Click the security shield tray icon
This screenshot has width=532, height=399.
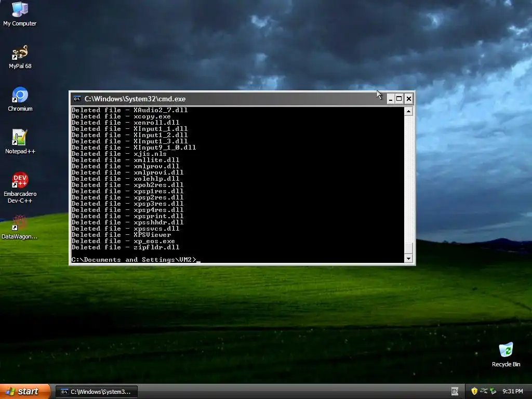pos(474,391)
